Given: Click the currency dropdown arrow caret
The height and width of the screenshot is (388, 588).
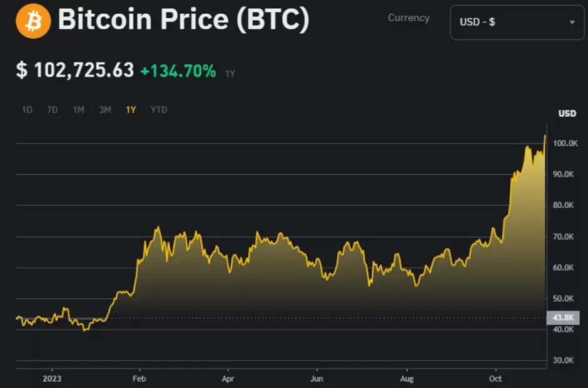Looking at the screenshot, I should [x=572, y=23].
